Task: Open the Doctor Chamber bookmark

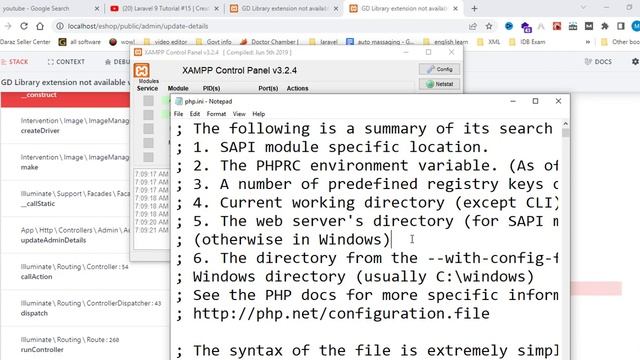Action: (x=270, y=42)
